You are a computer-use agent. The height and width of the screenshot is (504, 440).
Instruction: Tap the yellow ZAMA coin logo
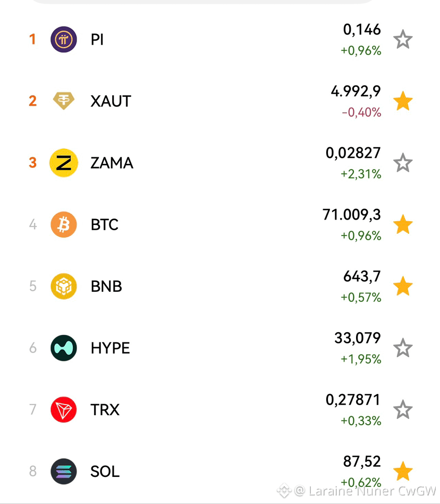(64, 163)
